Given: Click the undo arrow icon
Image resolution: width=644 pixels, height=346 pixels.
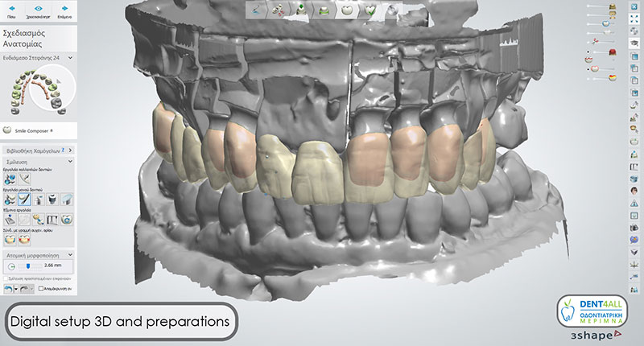Looking at the screenshot, I should 8,289.
